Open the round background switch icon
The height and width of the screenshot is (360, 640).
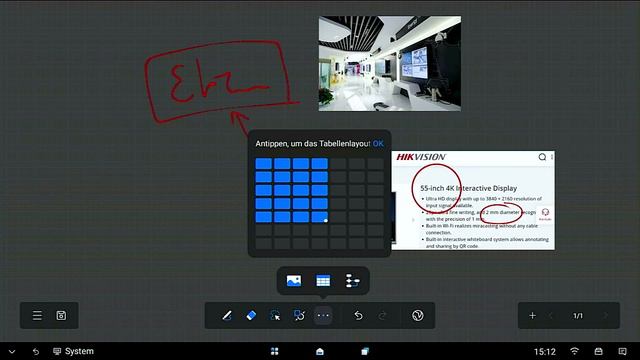tap(418, 316)
